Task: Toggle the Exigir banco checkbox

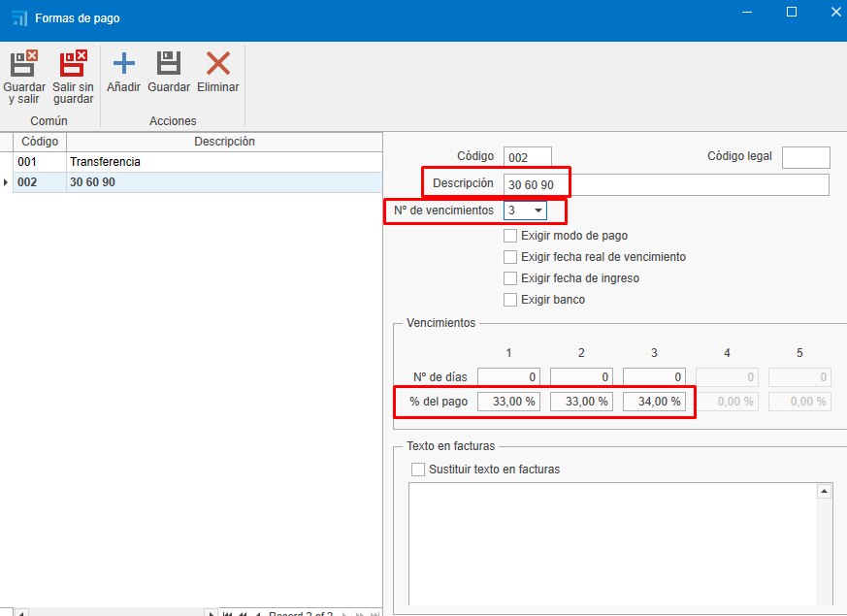Action: (510, 300)
